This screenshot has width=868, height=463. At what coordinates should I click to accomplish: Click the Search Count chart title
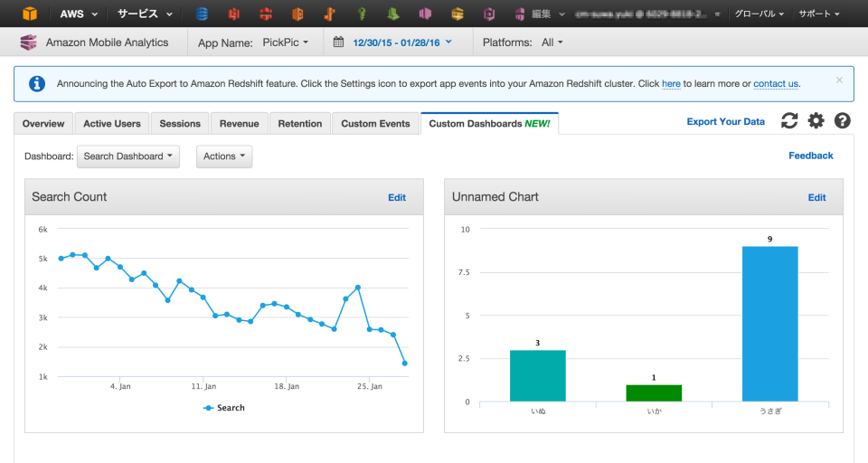click(70, 196)
